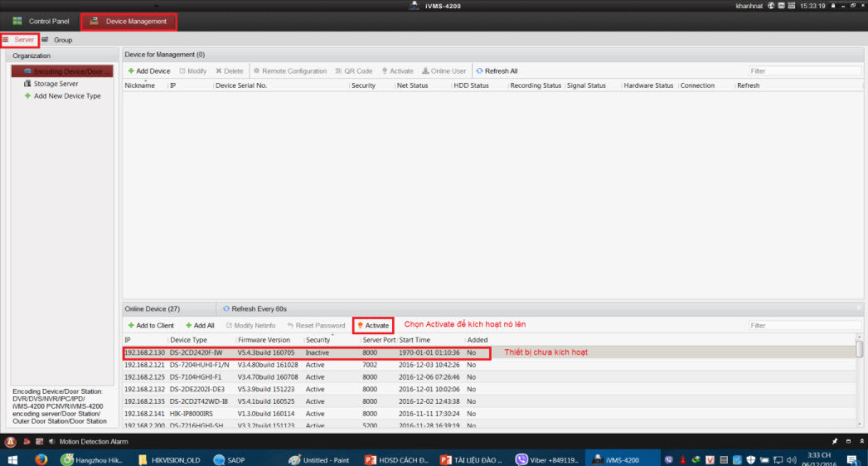Open Firefox from the Windows taskbar
868x466 pixels.
[40, 459]
